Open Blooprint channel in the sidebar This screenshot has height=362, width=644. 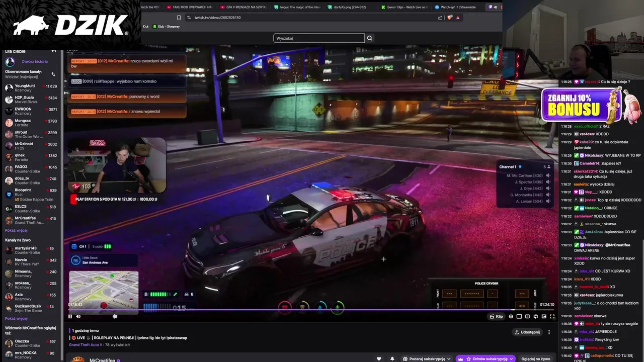[x=31, y=195]
